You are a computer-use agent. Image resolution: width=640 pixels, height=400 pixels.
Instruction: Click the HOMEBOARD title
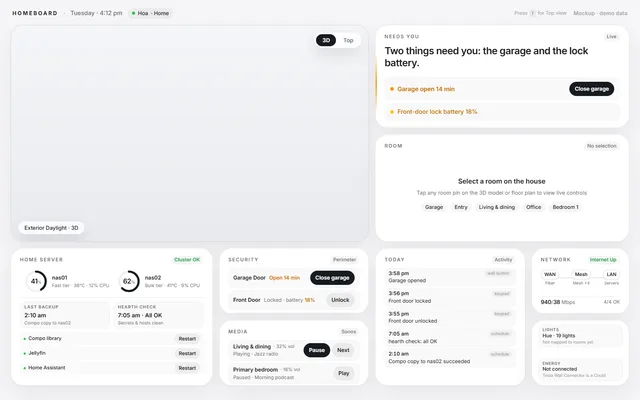point(35,13)
